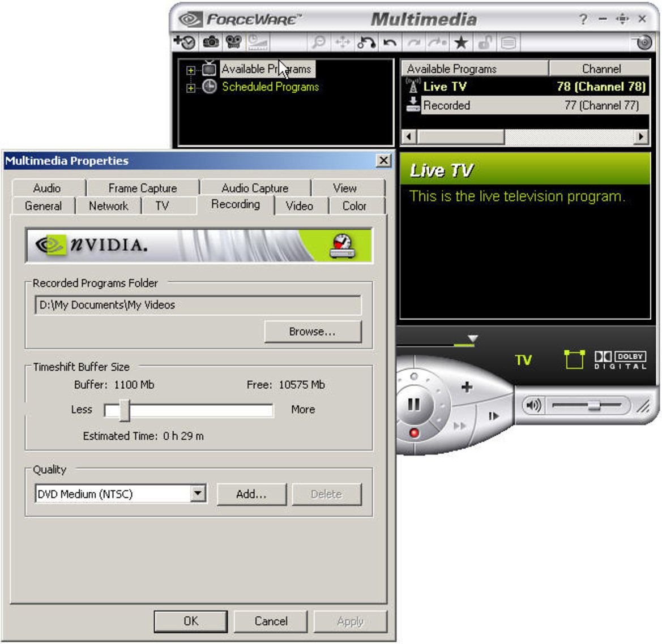Click the timeshift position marker triangle
Viewport: 662px width, 644px height.
pos(473,338)
